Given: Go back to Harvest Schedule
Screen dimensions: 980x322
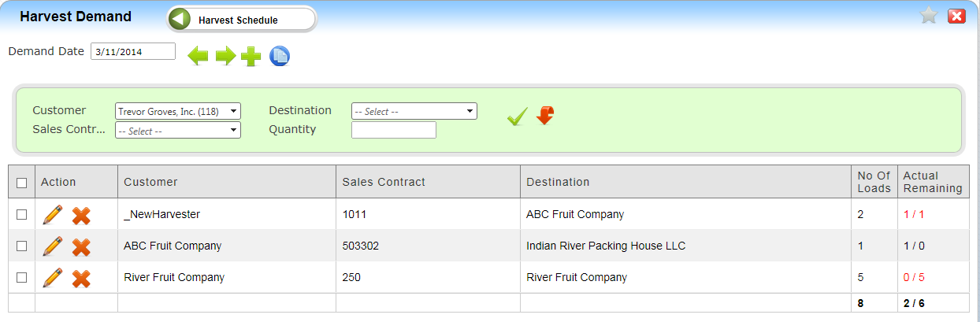Looking at the screenshot, I should point(241,20).
